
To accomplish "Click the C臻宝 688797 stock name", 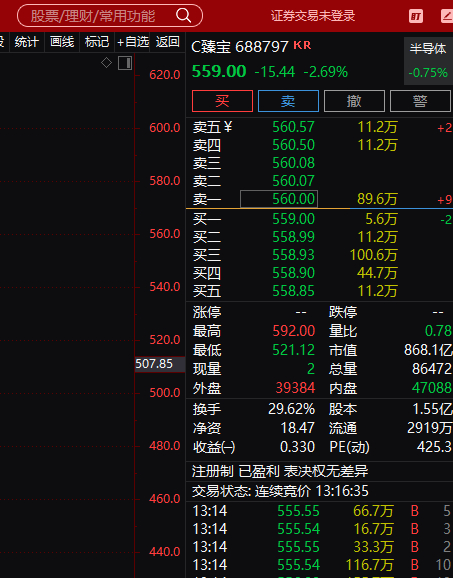I will [x=240, y=47].
